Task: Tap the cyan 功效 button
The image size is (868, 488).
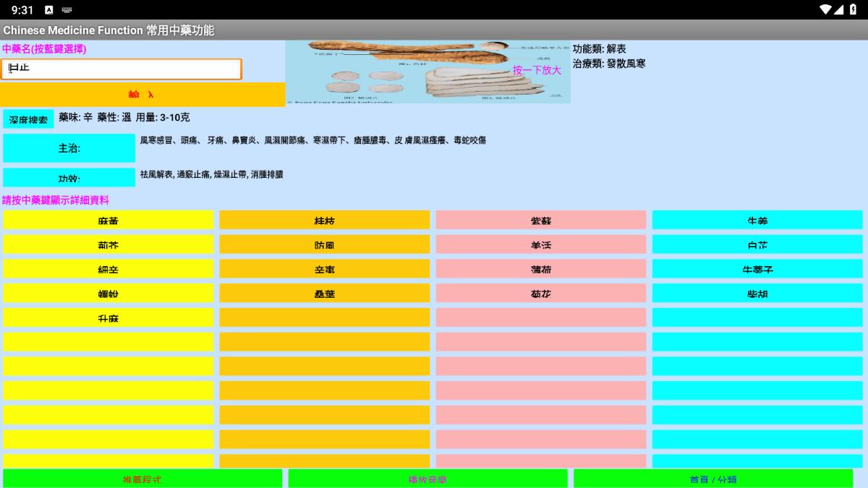Action: tap(69, 178)
